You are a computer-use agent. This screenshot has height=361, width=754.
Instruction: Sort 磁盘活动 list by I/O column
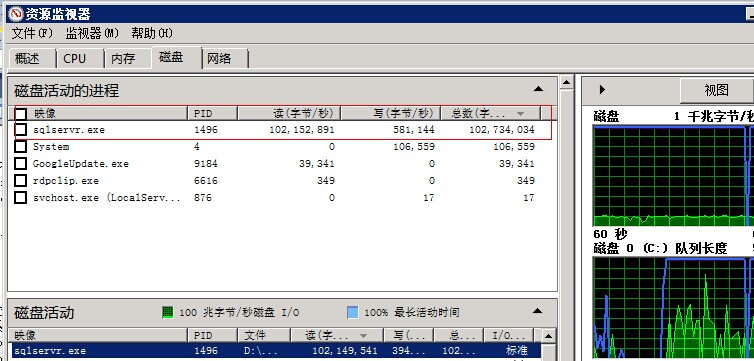tap(508, 335)
